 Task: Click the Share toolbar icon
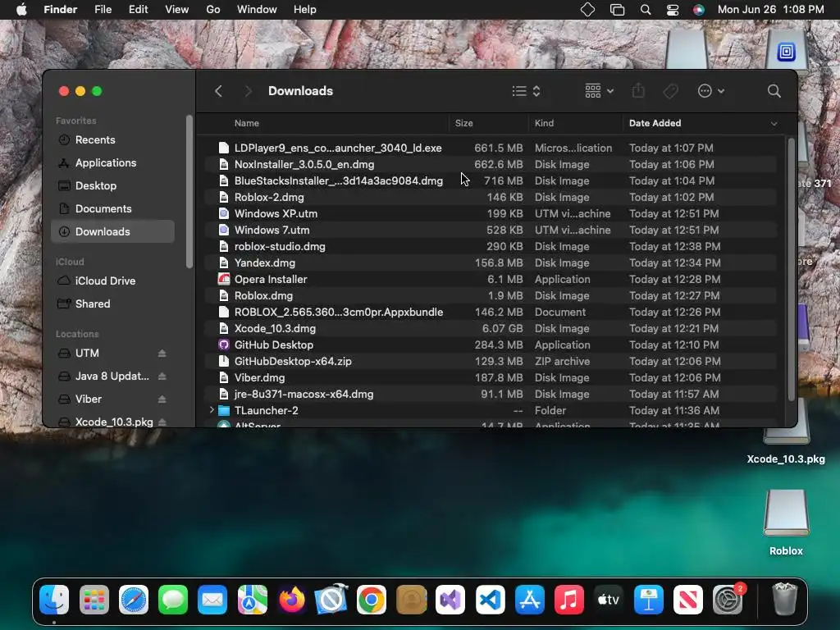click(638, 91)
